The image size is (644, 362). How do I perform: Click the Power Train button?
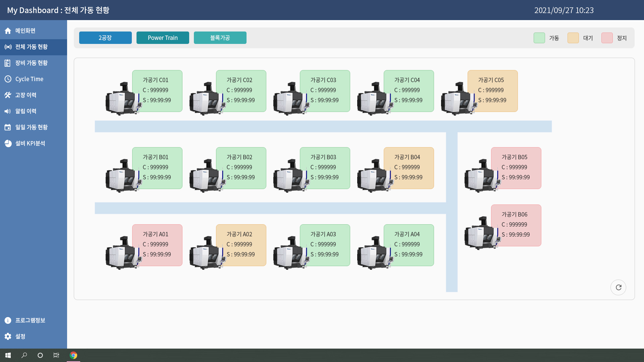[x=163, y=38]
